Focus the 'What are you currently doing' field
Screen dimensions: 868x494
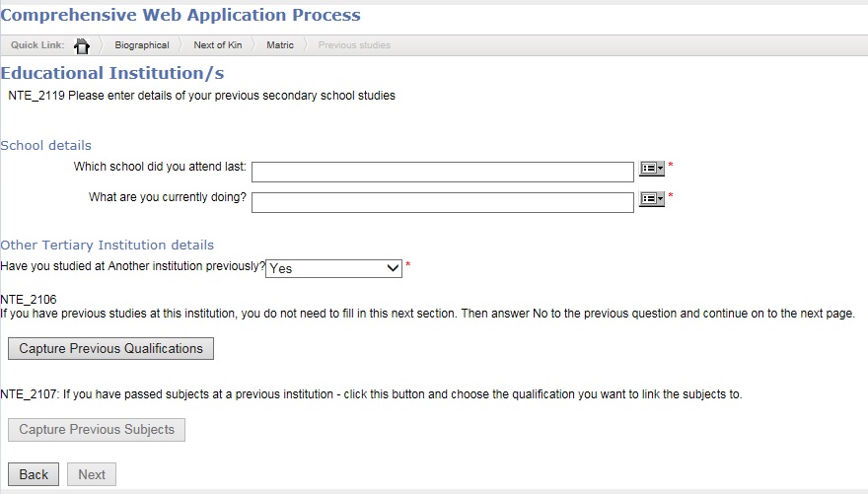click(442, 202)
